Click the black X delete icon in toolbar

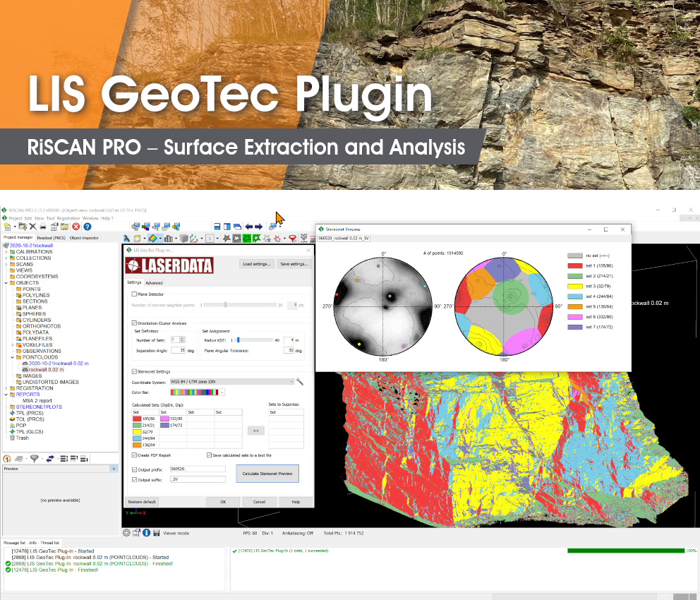click(x=33, y=227)
